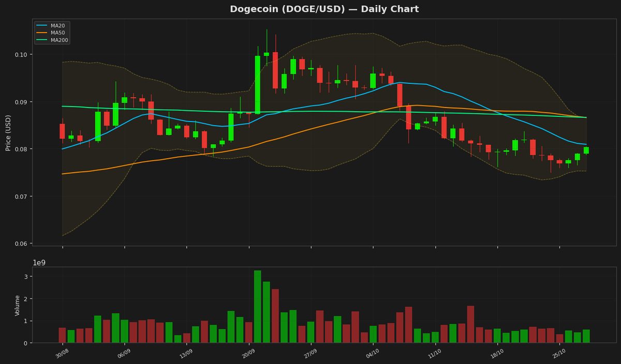Click the chart title 'Dogecoin (DOGE/USD) — Daily Chart'
The width and height of the screenshot is (621, 364).
pyautogui.click(x=324, y=9)
